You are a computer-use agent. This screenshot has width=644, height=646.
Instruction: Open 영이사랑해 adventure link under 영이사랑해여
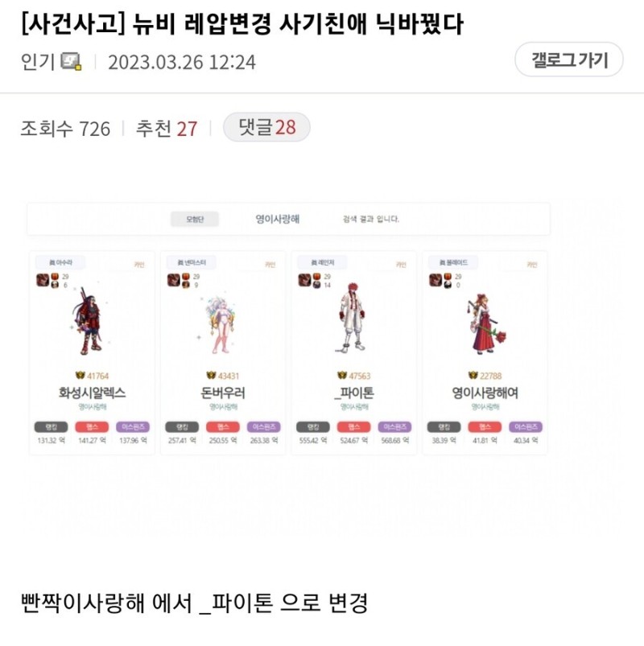pyautogui.click(x=485, y=407)
